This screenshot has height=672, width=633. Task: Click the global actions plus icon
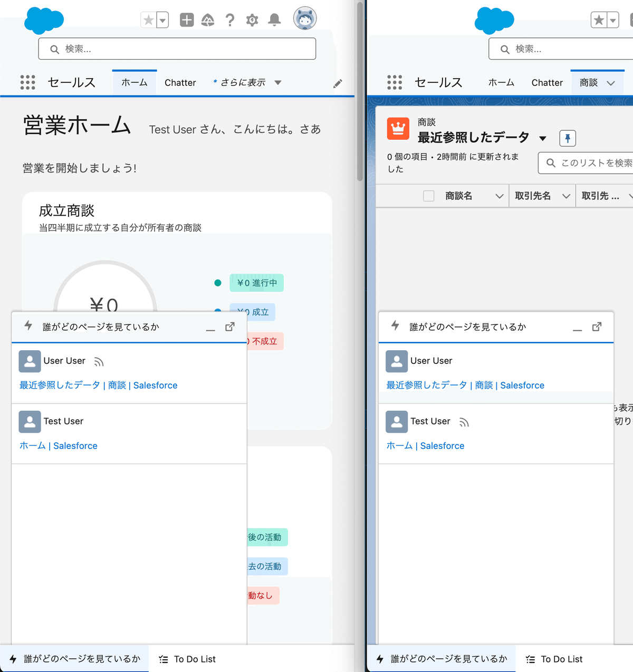(x=187, y=20)
